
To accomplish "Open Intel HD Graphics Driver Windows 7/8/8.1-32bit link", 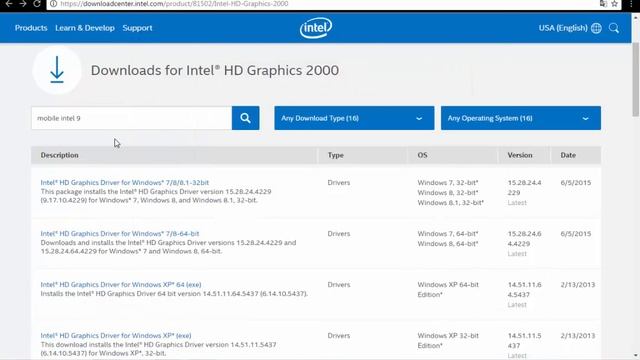I will pos(124,182).
